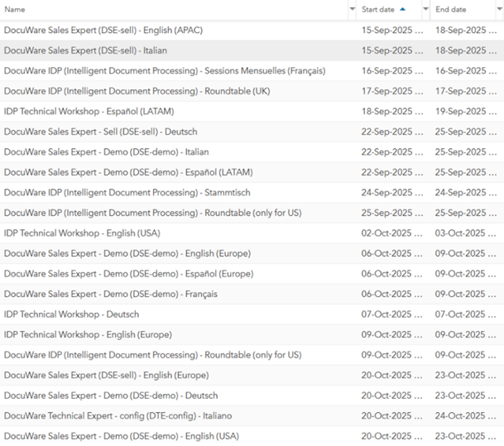Viewport: 504px width, 446px height.
Task: Click the ascending sort arrow on Start date
Action: tap(402, 10)
